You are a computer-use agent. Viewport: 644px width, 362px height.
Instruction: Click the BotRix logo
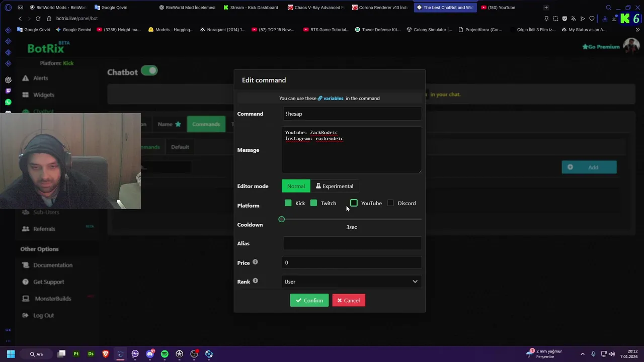(x=48, y=48)
